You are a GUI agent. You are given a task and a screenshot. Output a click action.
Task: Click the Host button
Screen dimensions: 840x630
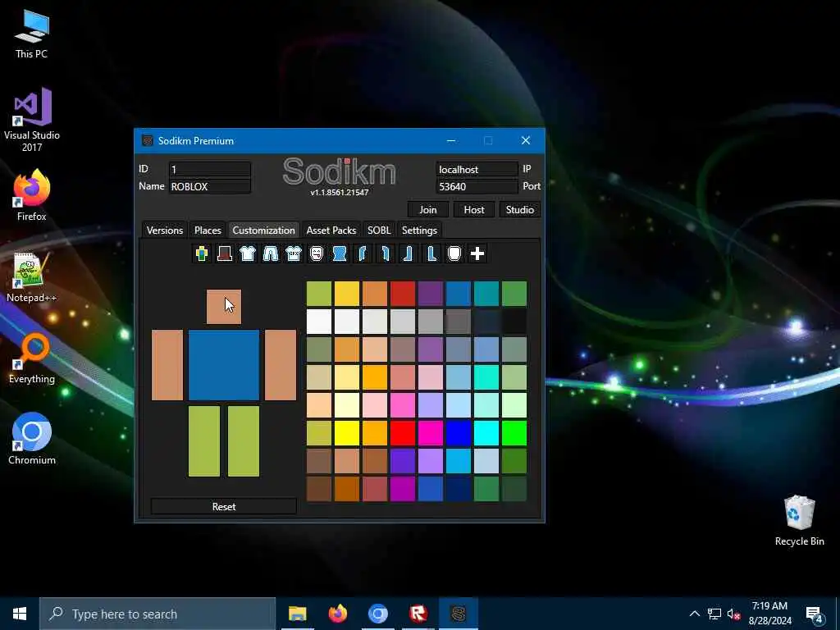pos(473,209)
